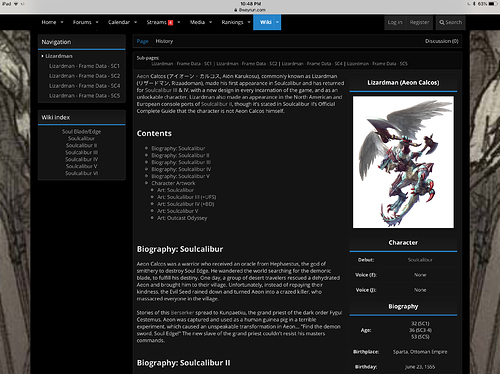Expand the Forums dropdown arrow
Image resolution: width=500 pixels, height=374 pixels.
click(97, 22)
